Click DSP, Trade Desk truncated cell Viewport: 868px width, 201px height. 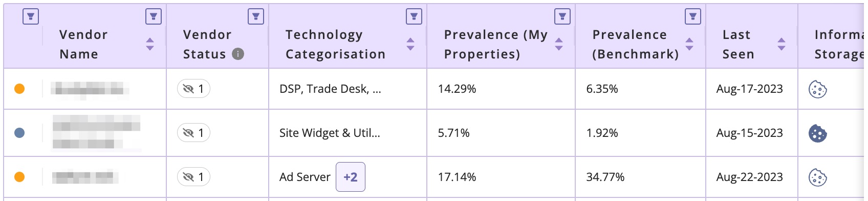330,89
